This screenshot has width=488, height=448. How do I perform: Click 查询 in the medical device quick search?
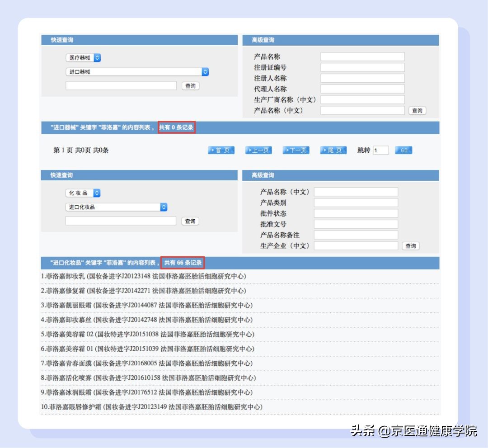coord(190,85)
